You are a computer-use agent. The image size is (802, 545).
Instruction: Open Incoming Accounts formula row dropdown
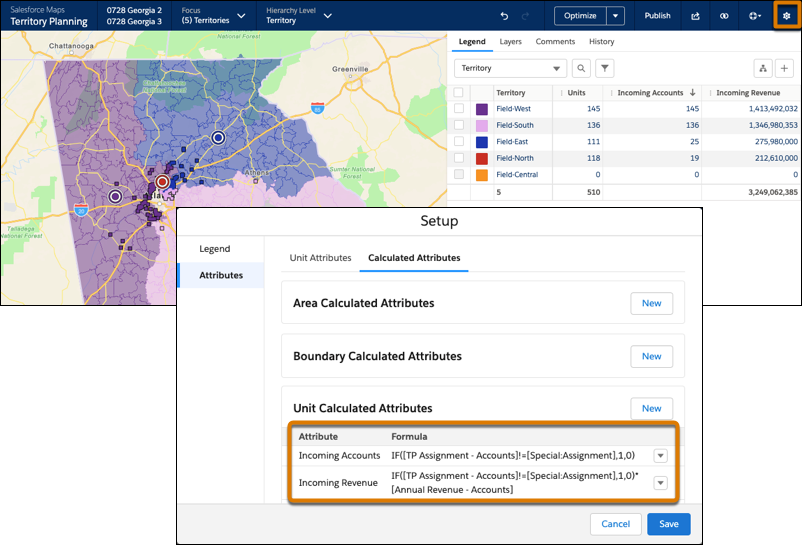tap(660, 456)
